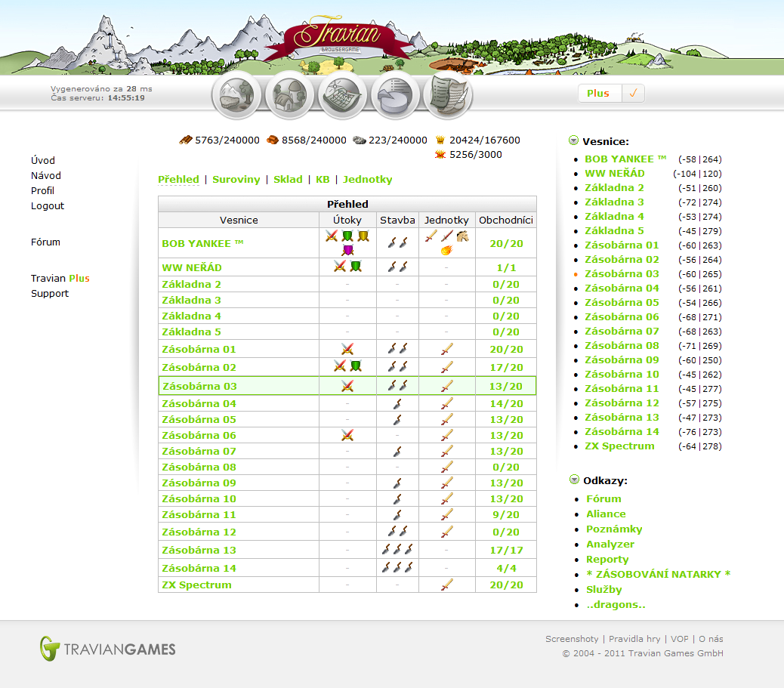Open the ZÁSOBOVÁNÍ NATARKY link

coord(658,575)
